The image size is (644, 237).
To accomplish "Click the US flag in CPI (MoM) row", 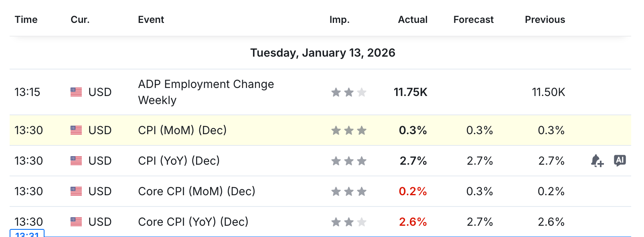I will pyautogui.click(x=76, y=130).
